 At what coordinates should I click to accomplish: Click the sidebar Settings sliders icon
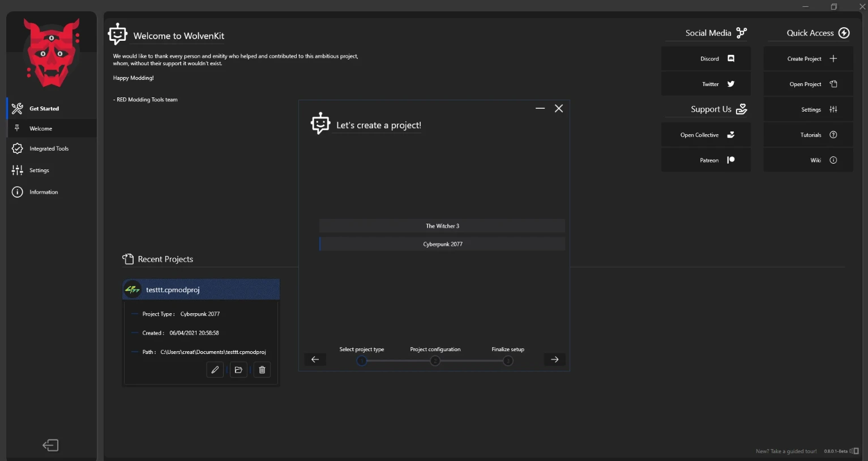18,170
